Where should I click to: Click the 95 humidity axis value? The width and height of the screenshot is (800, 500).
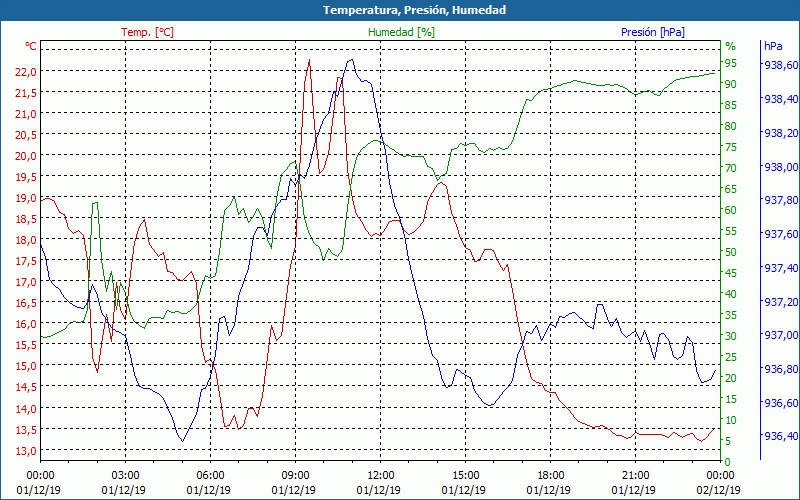(731, 63)
